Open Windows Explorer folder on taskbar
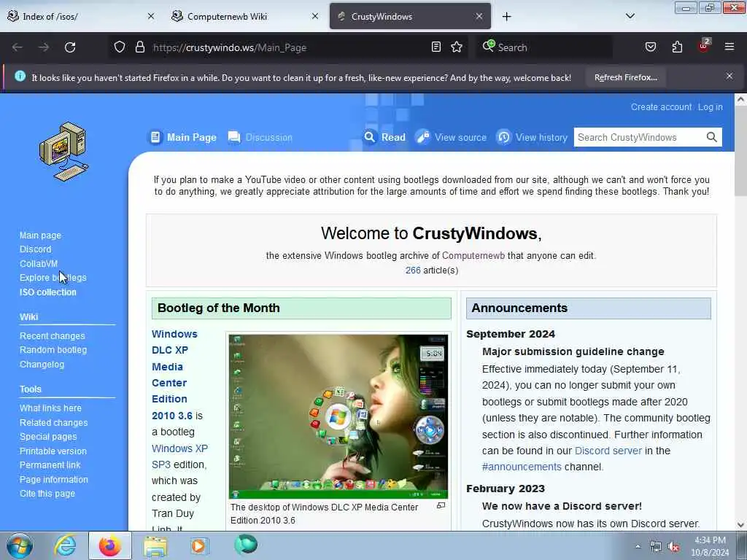Viewport: 747px width, 560px height. point(155,546)
